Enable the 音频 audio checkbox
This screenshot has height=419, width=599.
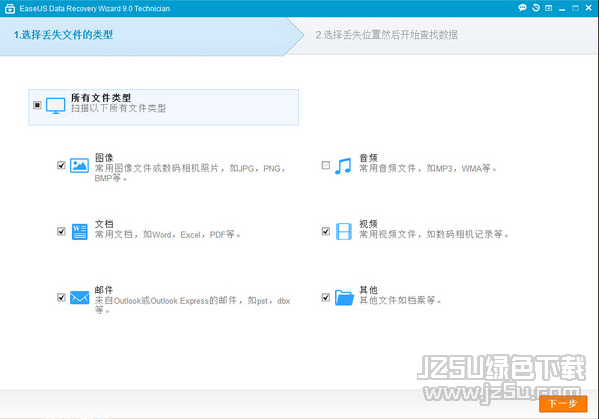325,165
